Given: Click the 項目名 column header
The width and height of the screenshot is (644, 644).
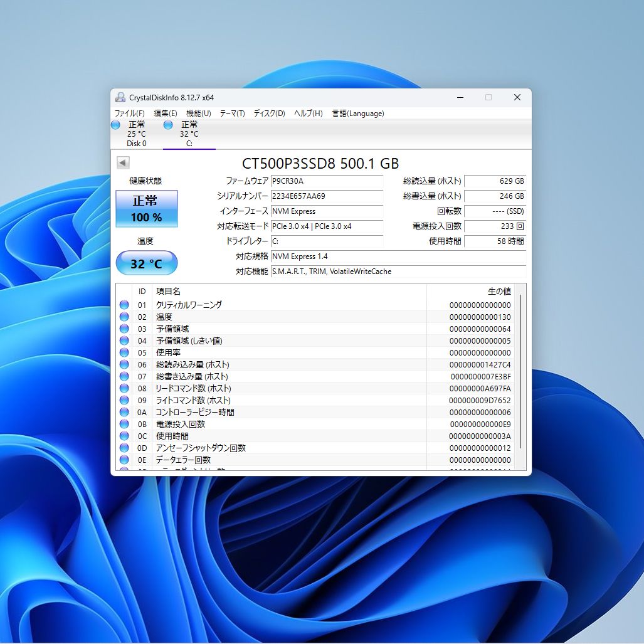Looking at the screenshot, I should [289, 291].
